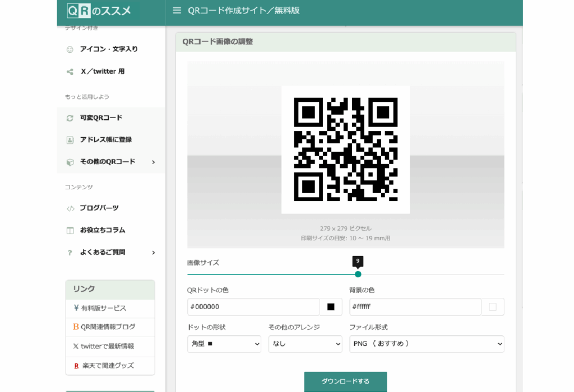
Task: Click the table icon beside お役立ちコラム
Action: (70, 230)
